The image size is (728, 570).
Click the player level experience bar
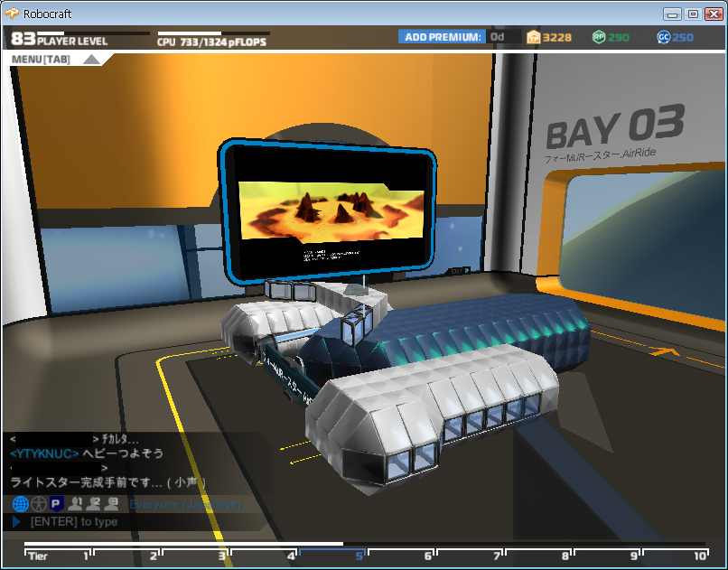tap(93, 33)
